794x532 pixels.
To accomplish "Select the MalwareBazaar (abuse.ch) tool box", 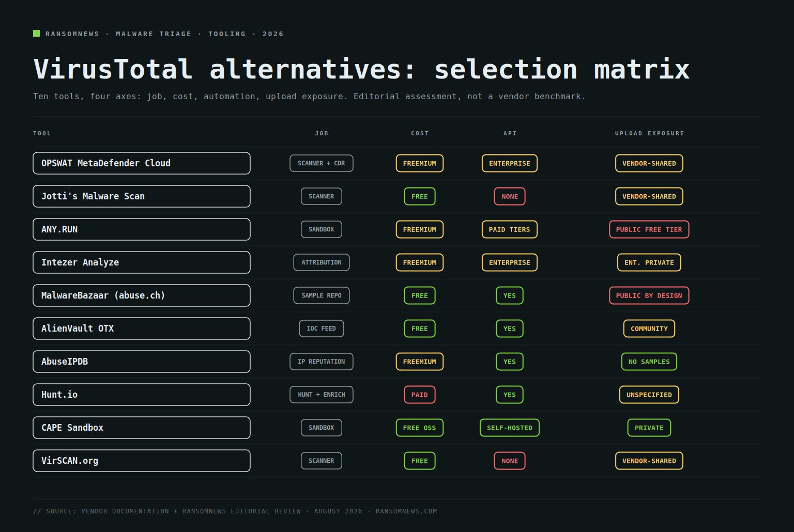I will tap(142, 295).
